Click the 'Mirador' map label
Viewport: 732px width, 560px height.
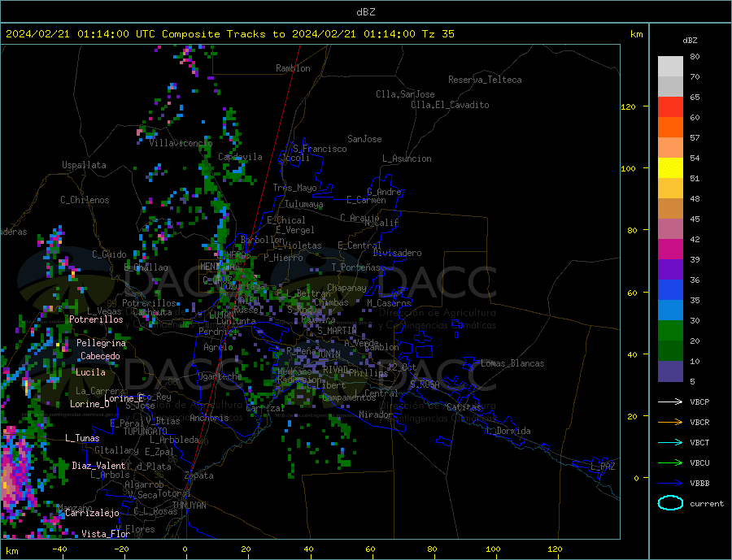376,415
